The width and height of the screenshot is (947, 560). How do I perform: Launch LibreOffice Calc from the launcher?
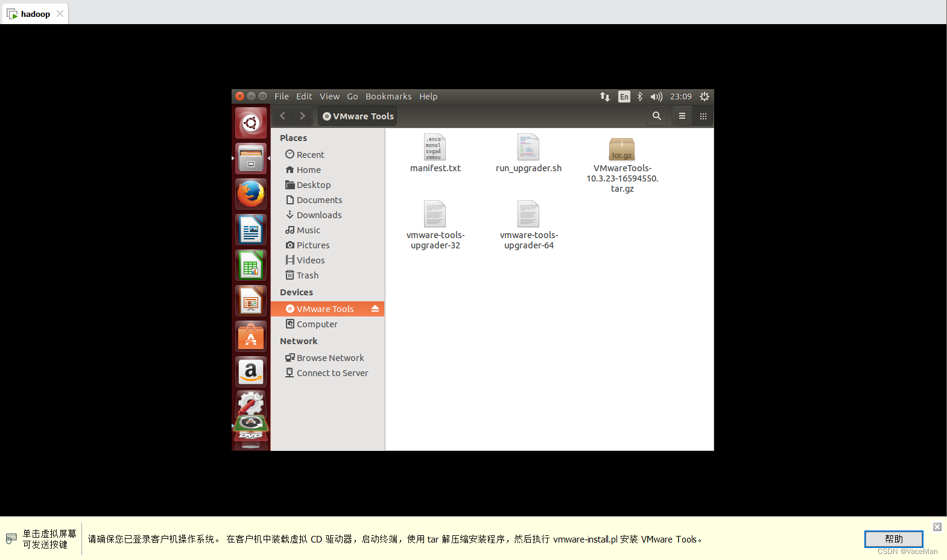point(251,265)
